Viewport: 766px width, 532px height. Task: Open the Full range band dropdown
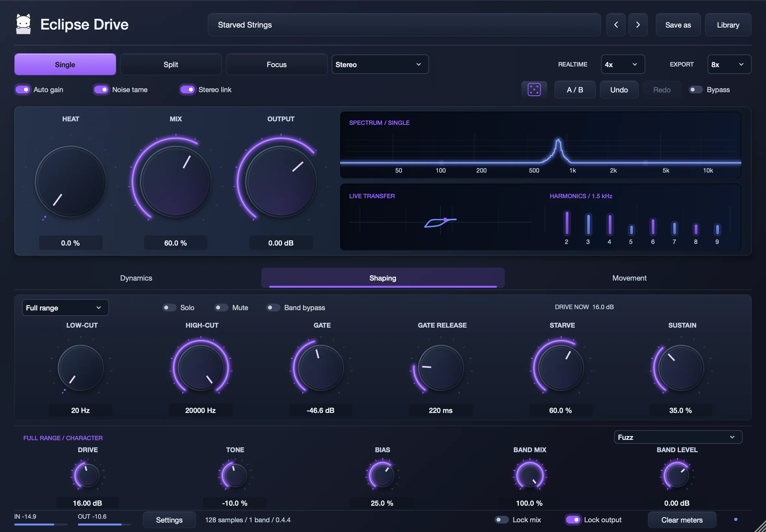65,307
